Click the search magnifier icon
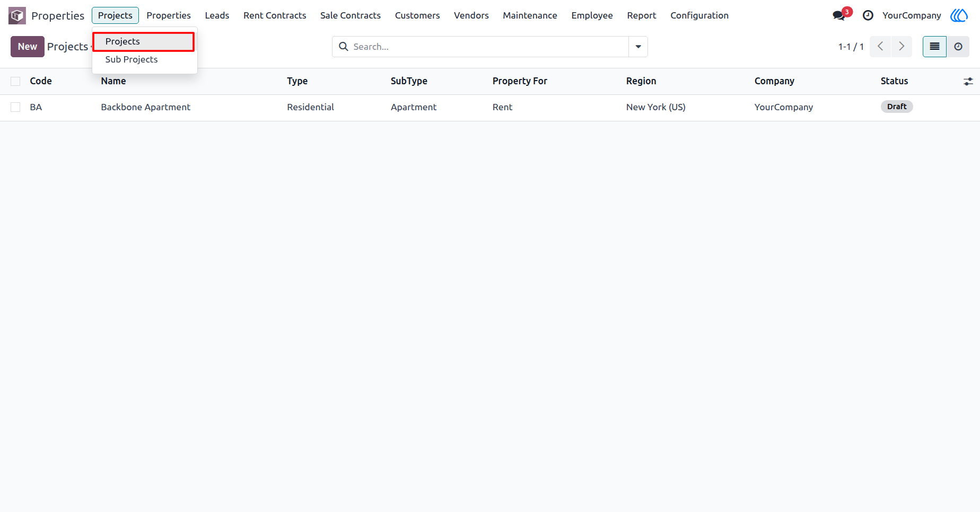This screenshot has width=980, height=512. point(344,47)
